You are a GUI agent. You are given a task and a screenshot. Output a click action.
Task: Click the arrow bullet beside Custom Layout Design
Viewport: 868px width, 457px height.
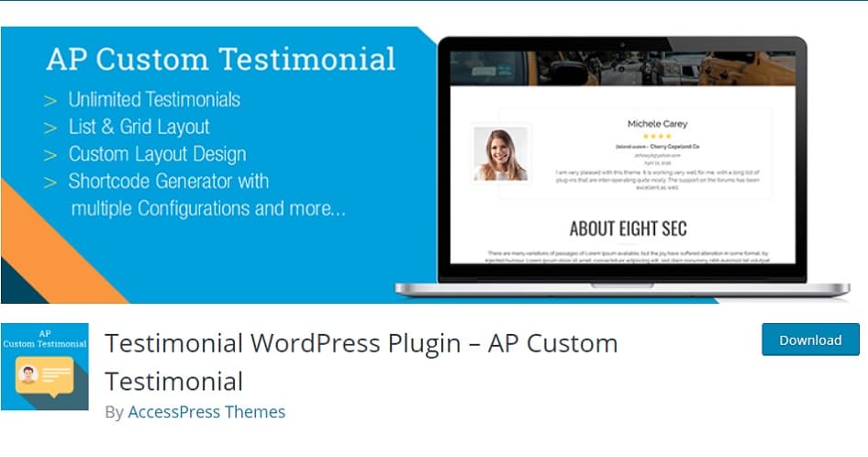pyautogui.click(x=50, y=155)
